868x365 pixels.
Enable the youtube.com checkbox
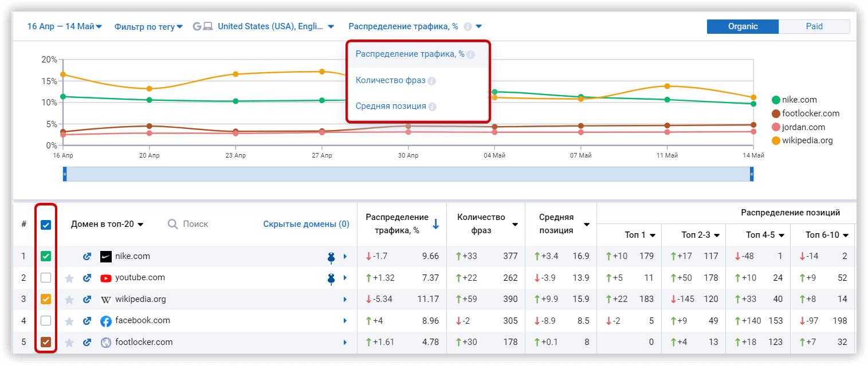tap(46, 278)
